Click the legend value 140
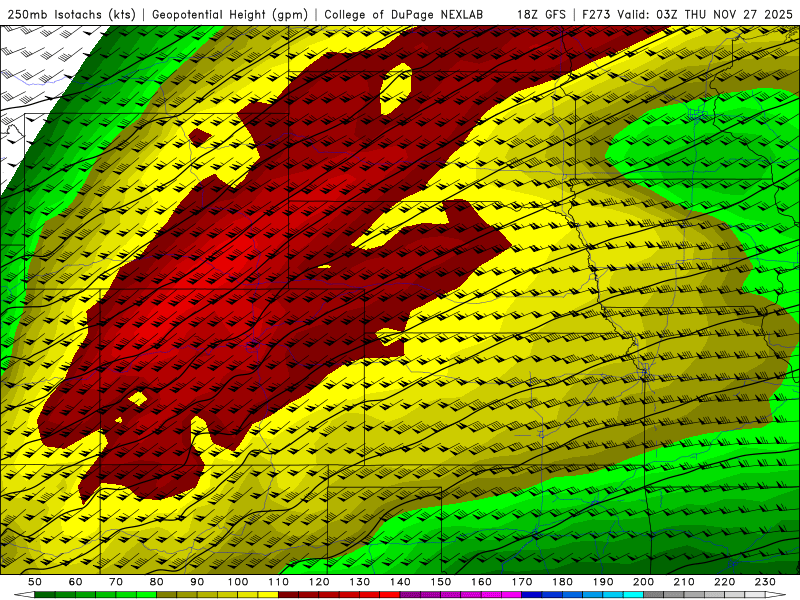800x600 pixels. click(x=400, y=582)
